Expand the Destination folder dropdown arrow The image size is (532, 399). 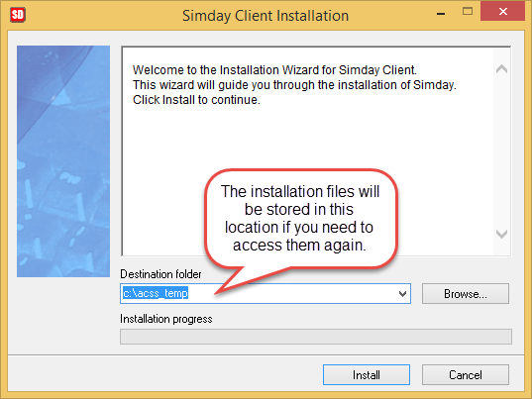pyautogui.click(x=402, y=294)
